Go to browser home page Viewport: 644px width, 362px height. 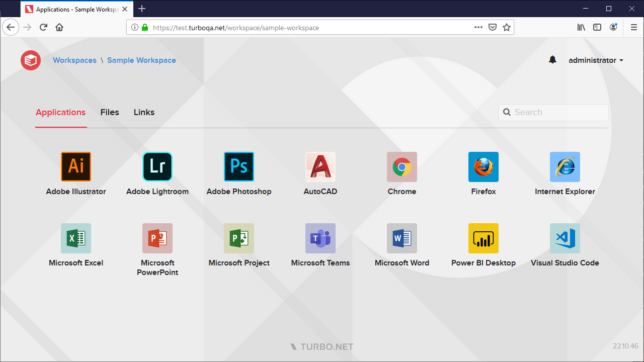click(59, 27)
